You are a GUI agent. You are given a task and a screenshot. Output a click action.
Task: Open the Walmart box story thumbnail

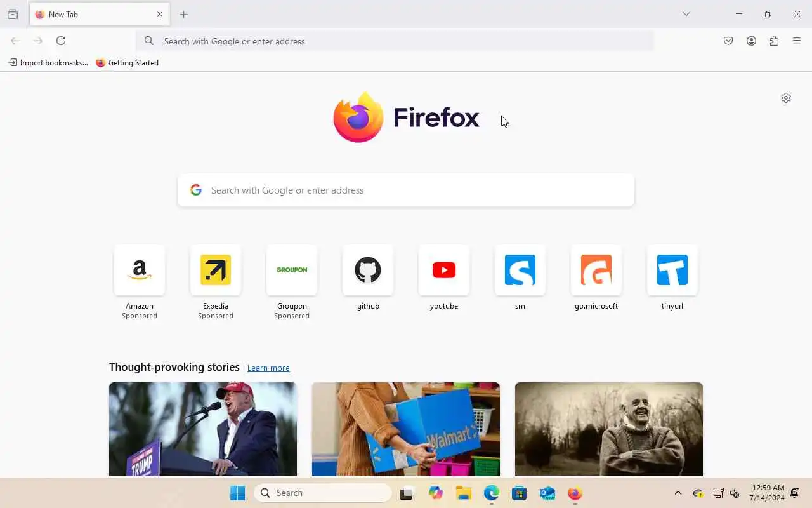(x=406, y=429)
